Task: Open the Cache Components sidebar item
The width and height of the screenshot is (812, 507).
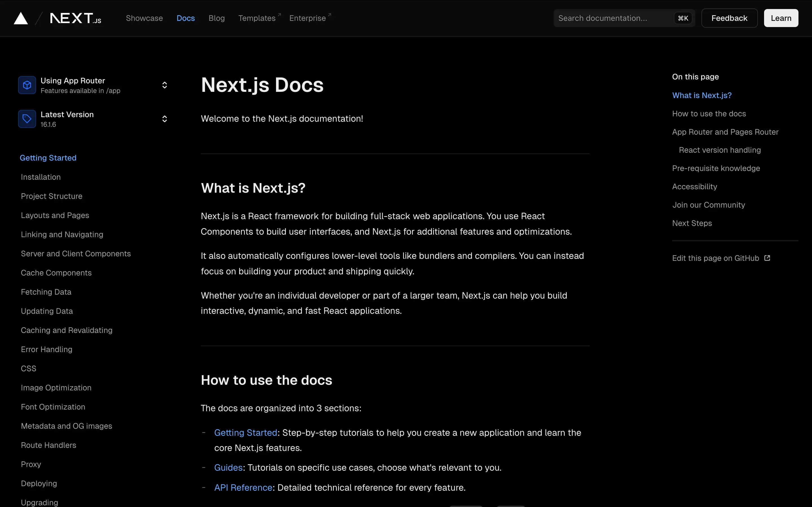Action: tap(56, 273)
